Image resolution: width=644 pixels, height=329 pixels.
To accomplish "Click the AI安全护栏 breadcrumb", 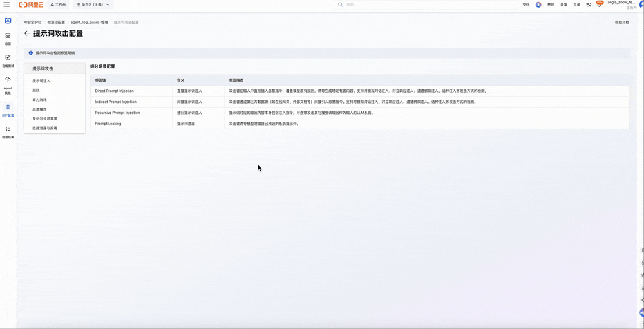I will pos(32,22).
